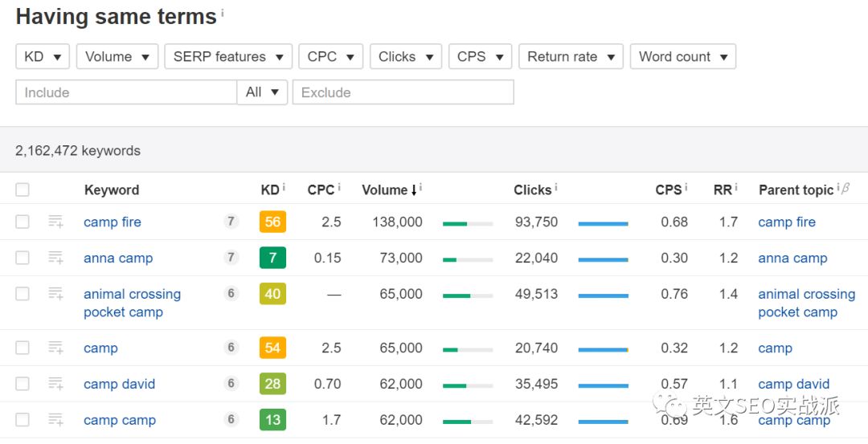Check the 'camp fire' row checkbox
The height and width of the screenshot is (444, 868).
click(23, 222)
